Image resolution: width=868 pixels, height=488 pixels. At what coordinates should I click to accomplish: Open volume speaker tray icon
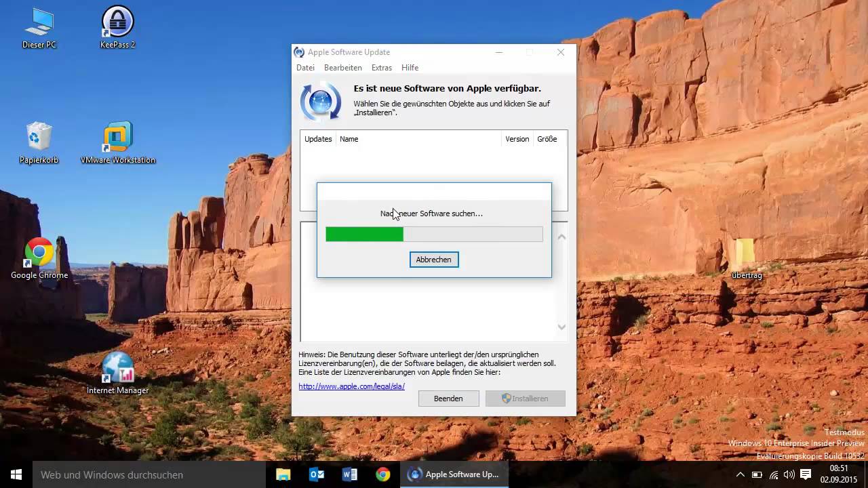[789, 474]
